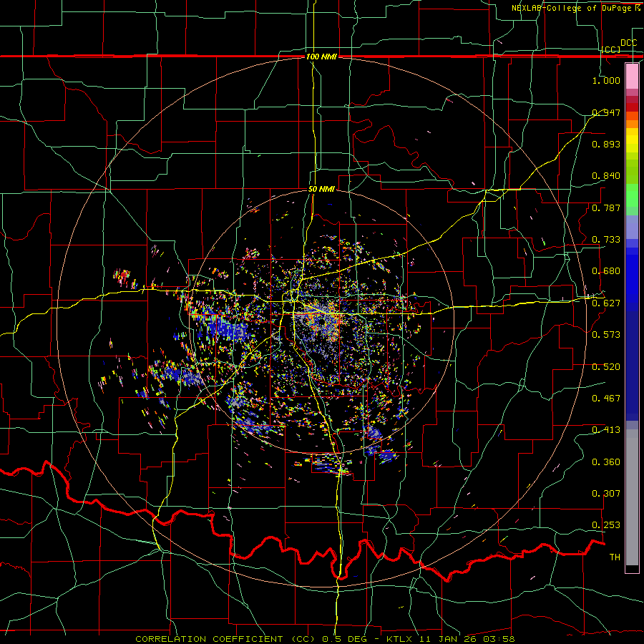
Task: Pick the bright green band of the color scale
Action: click(632, 195)
